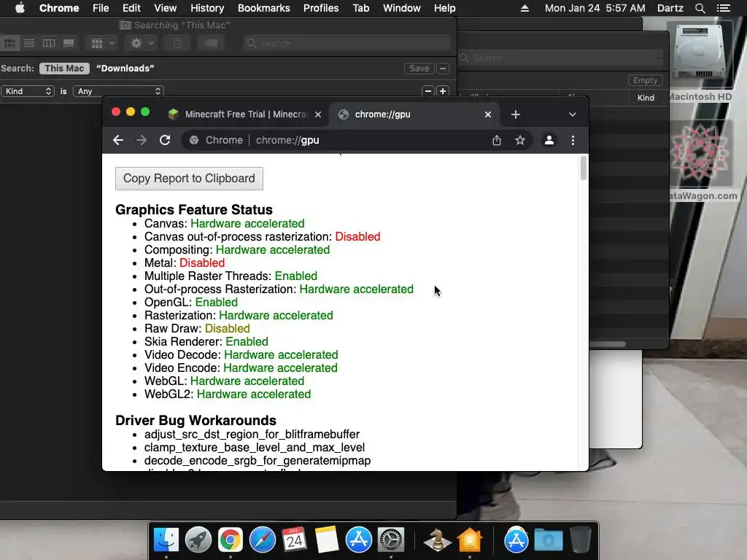Open the Apple menu
This screenshot has width=747, height=560.
[x=20, y=8]
